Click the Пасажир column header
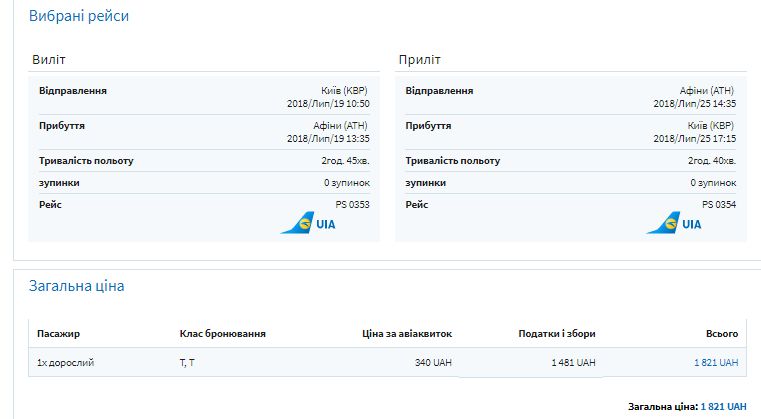761x419 pixels. [58, 333]
